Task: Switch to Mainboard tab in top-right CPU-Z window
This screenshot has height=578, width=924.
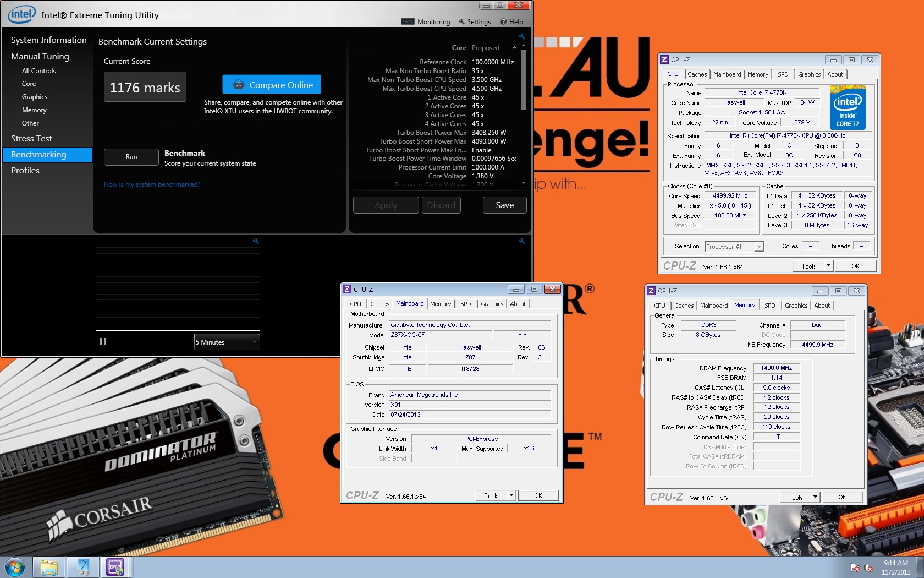Action: tap(727, 74)
